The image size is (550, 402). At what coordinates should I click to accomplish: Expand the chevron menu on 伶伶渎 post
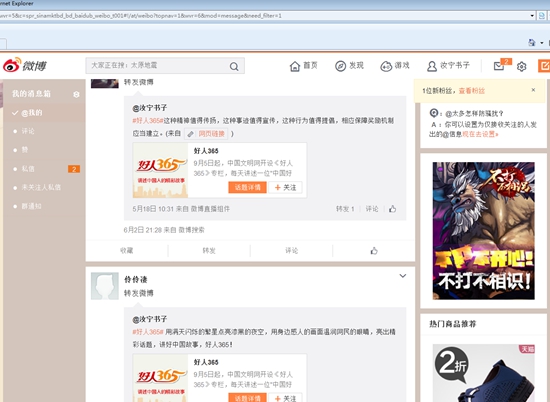(403, 276)
